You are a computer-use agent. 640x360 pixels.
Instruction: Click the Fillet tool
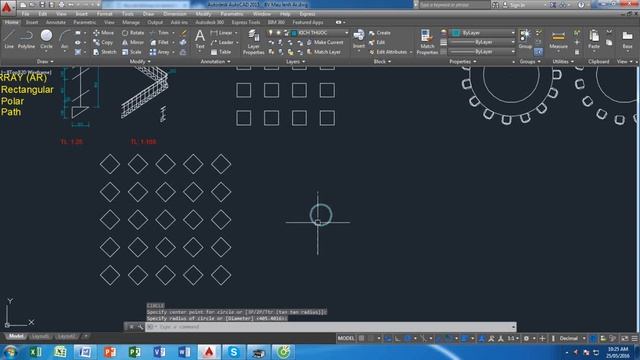(160, 42)
